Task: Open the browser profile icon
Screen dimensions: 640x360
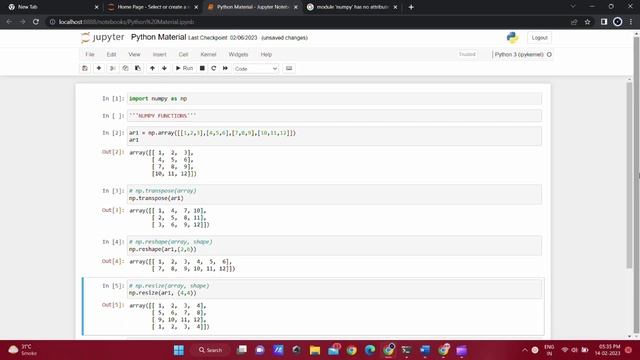Action: pos(618,22)
